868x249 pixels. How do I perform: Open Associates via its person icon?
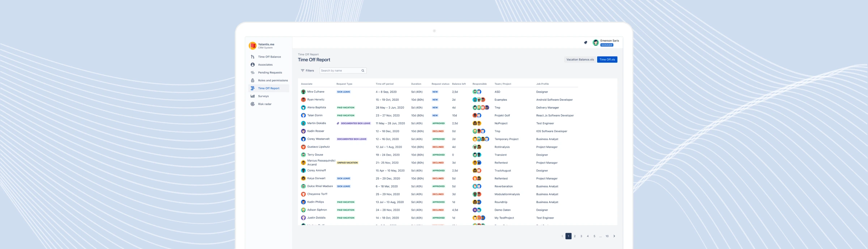[x=252, y=65]
